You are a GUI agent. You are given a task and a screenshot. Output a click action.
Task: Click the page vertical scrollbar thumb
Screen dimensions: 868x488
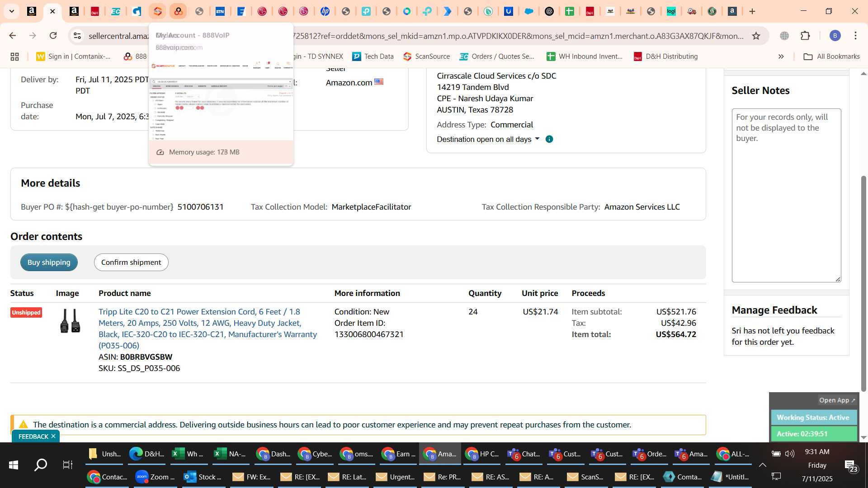863,283
